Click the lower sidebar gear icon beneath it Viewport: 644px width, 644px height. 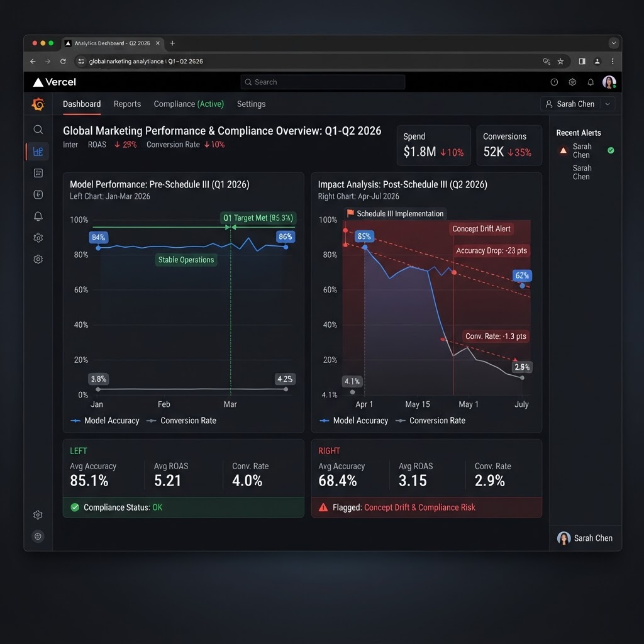[x=38, y=259]
